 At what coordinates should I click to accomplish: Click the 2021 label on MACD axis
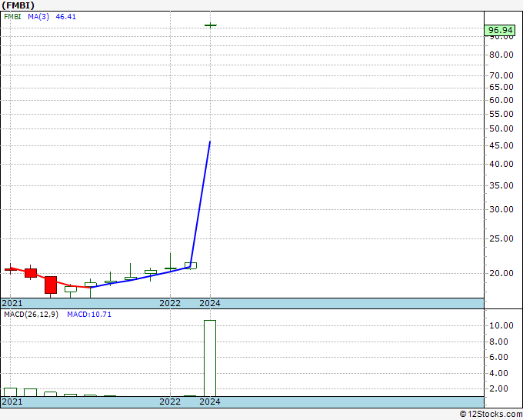coord(12,402)
